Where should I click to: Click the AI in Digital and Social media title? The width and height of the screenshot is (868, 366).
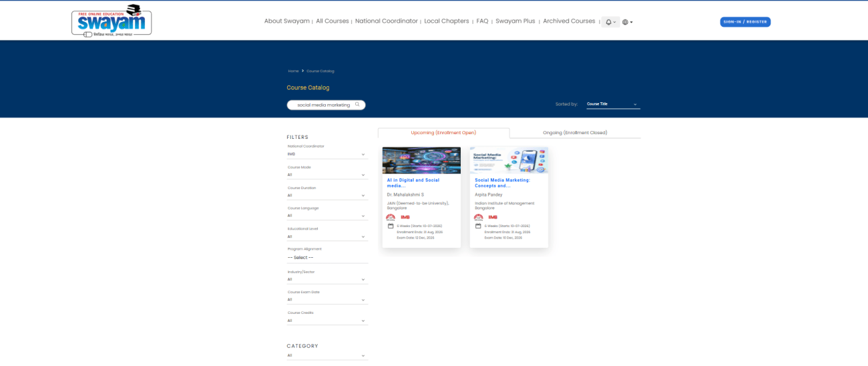pos(413,182)
